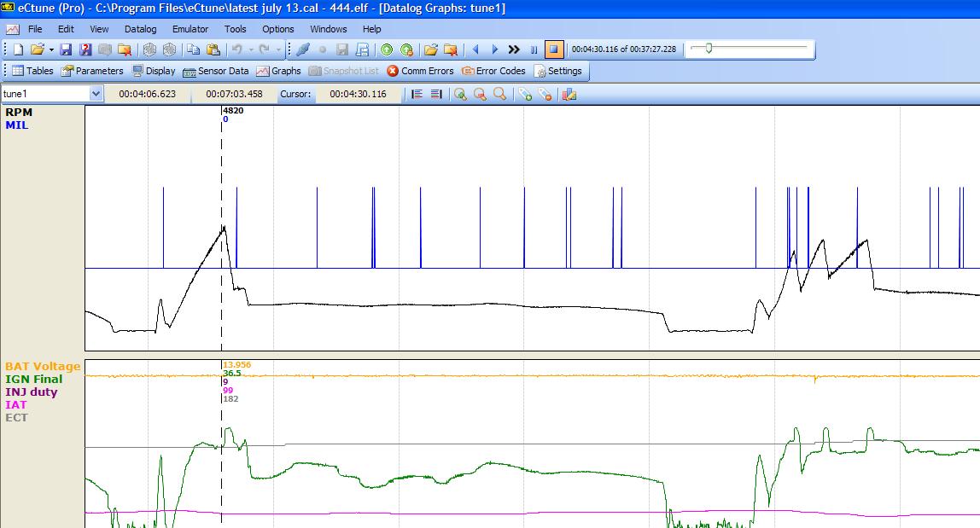980x528 pixels.
Task: Close datalog with red X folder icon
Action: tap(451, 49)
